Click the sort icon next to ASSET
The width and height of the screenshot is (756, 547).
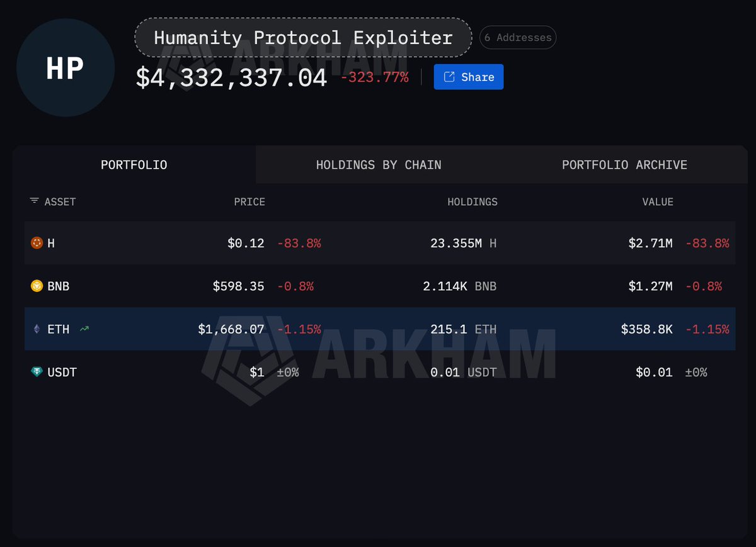34,201
